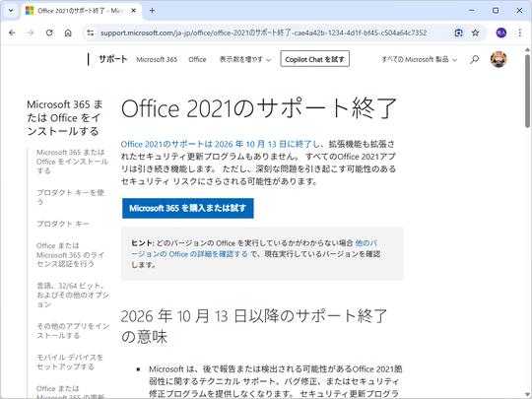The height and width of the screenshot is (399, 532).
Task: Click the forward navigation arrow
Action: click(x=31, y=33)
